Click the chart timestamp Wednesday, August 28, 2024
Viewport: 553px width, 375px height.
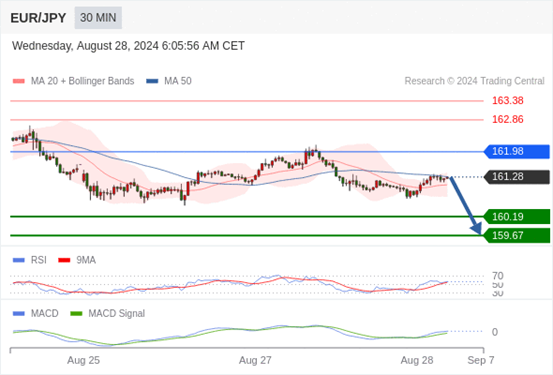[128, 46]
